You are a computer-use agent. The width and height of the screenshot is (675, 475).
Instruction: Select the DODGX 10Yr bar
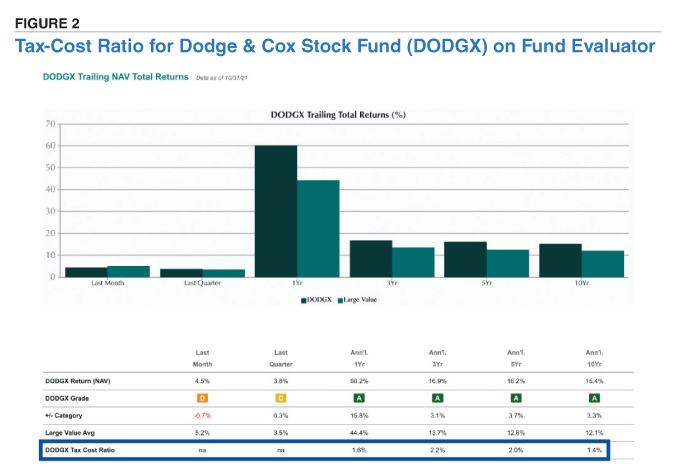pos(560,260)
